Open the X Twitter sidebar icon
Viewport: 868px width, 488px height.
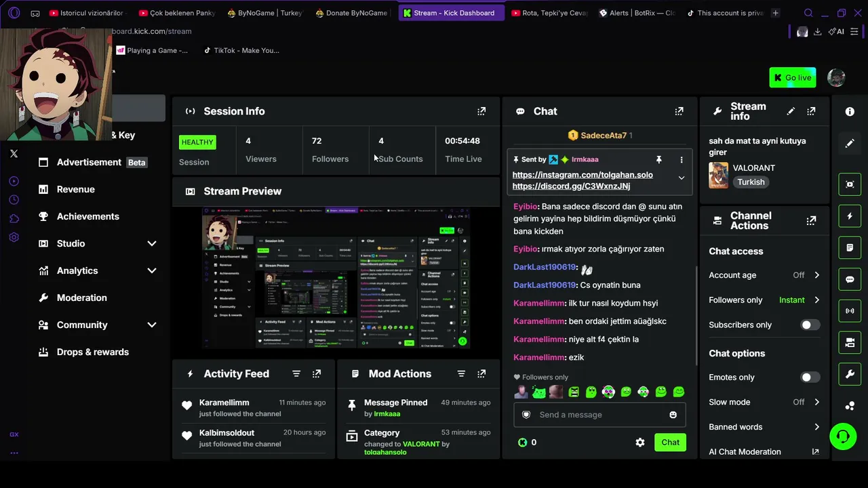tap(14, 154)
